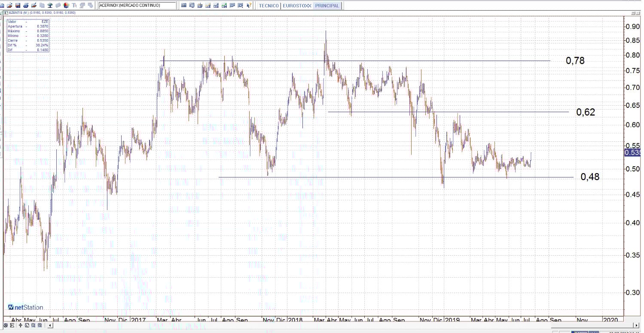Select the PRINCIPAL tab
Image resolution: width=644 pixels, height=333 pixels.
coord(327,6)
